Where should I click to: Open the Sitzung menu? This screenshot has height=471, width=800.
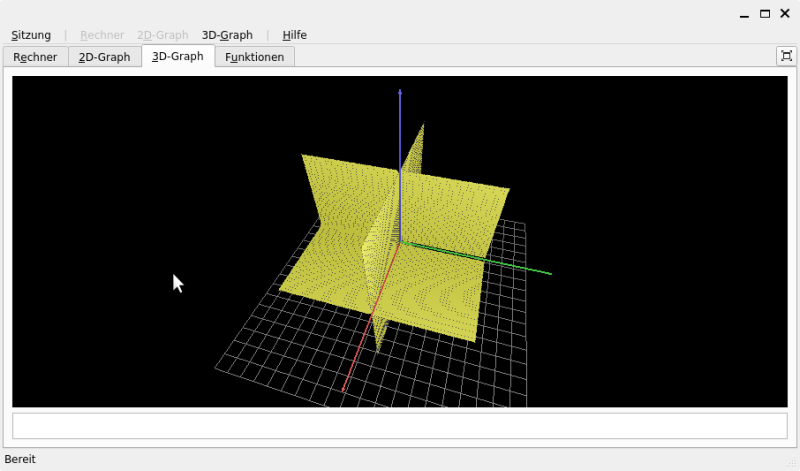31,35
